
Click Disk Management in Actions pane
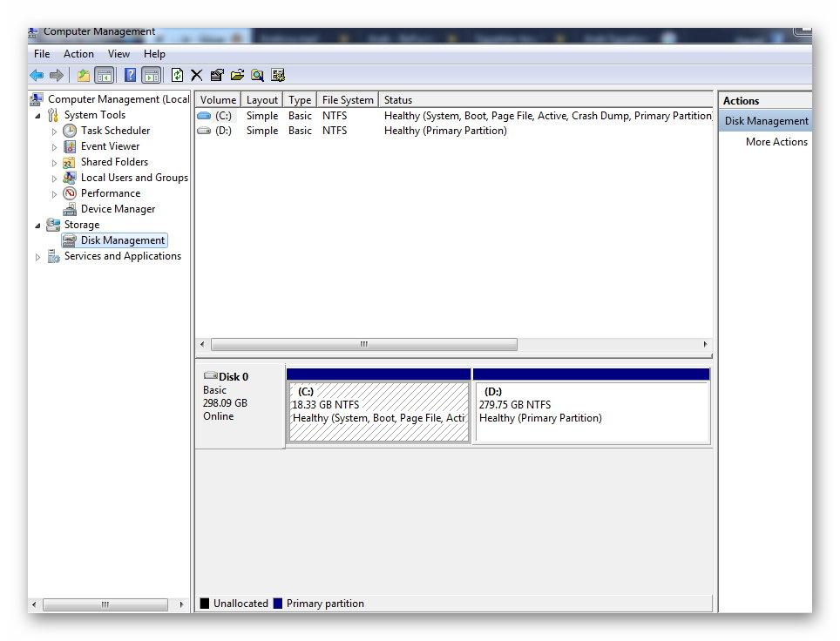766,121
